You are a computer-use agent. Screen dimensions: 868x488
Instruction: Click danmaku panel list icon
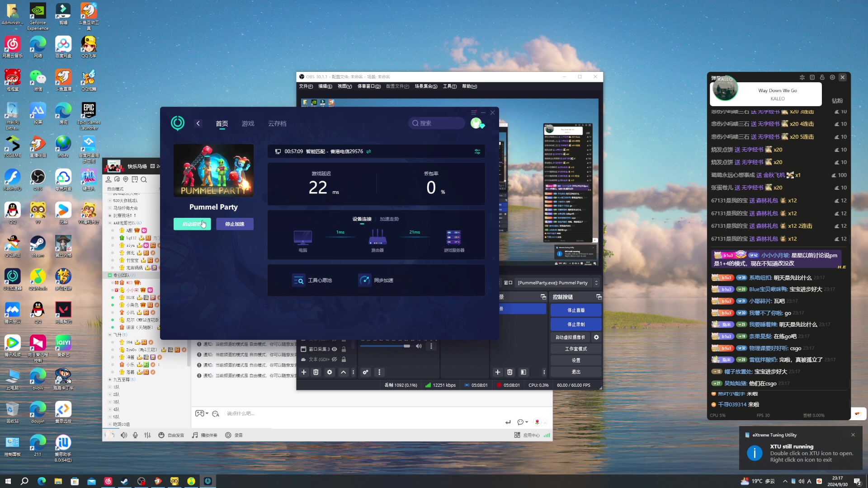[x=812, y=77]
